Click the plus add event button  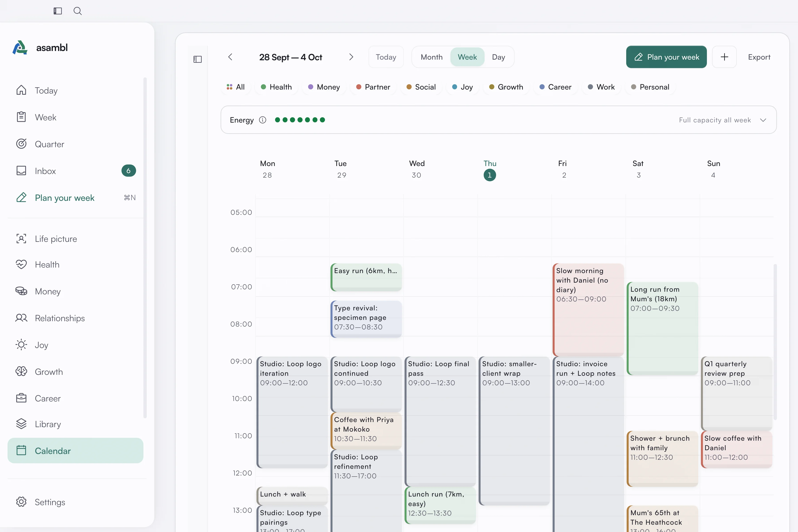724,57
